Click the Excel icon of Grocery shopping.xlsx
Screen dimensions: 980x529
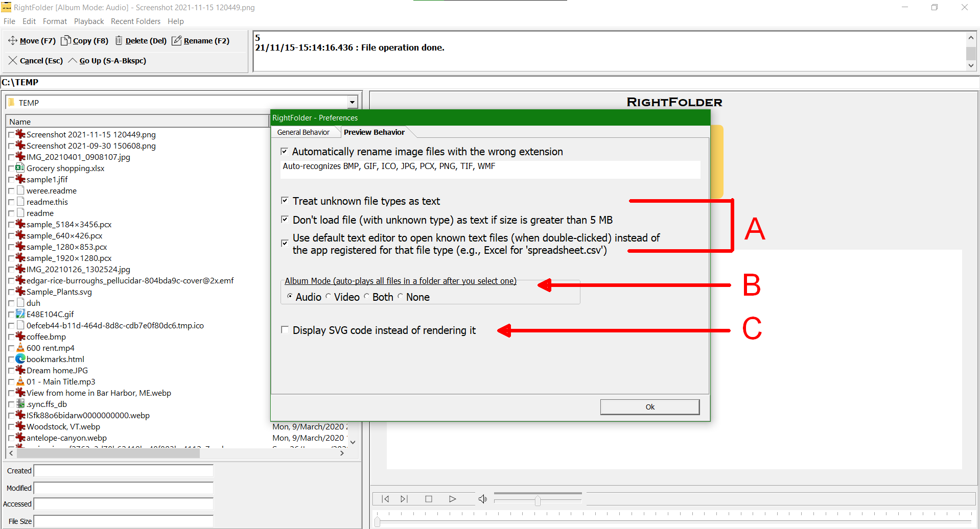coord(20,168)
